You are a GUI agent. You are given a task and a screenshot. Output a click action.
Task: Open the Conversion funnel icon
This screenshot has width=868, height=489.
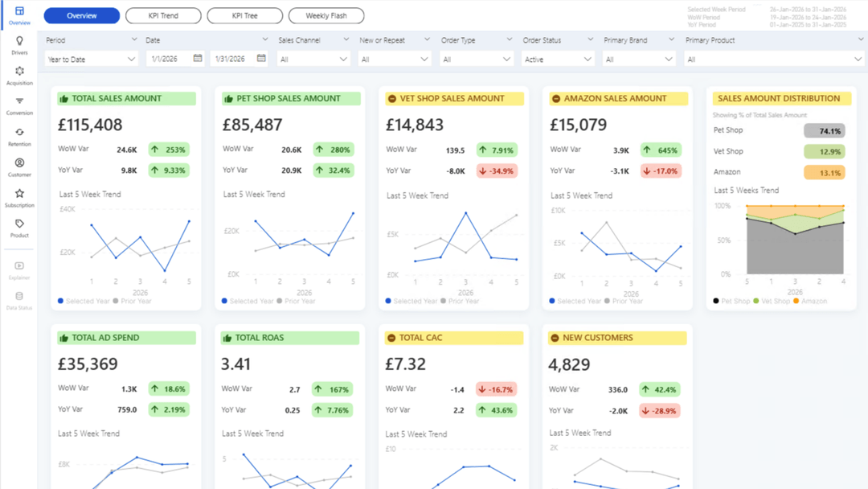click(19, 101)
